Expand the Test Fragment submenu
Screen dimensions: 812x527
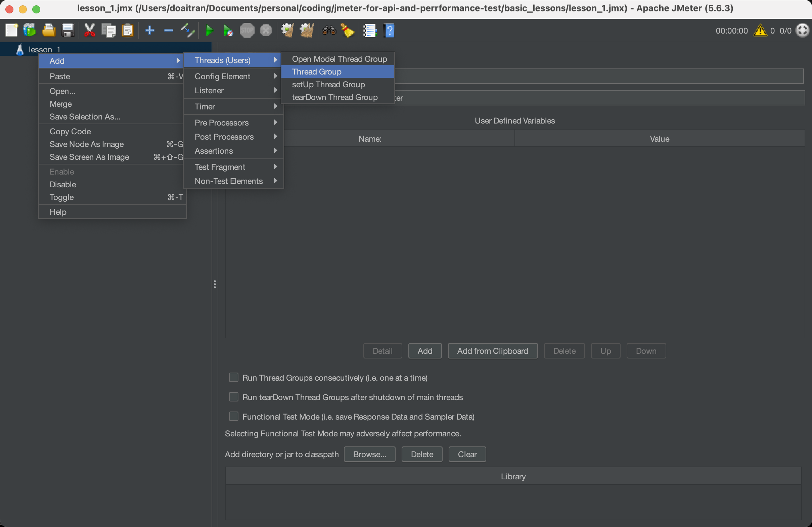coord(234,167)
